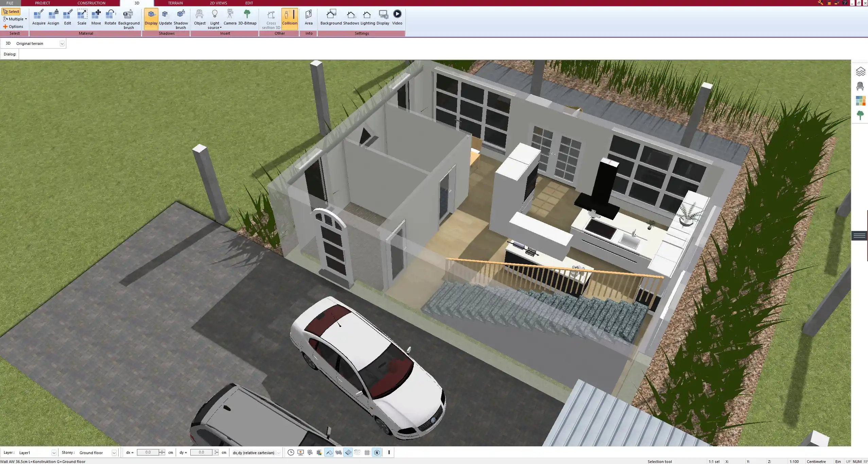Switch to the PROJECT tab
Screen dimensions: 868x464
42,3
